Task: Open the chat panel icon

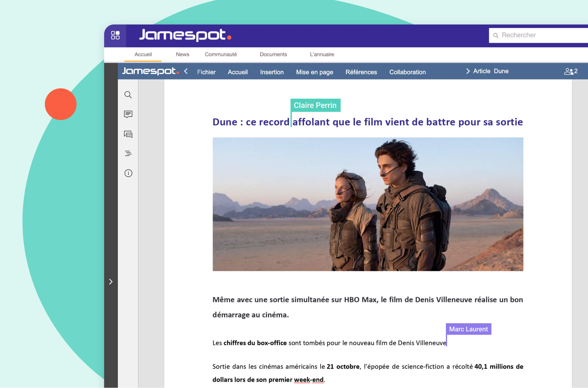Action: [128, 134]
